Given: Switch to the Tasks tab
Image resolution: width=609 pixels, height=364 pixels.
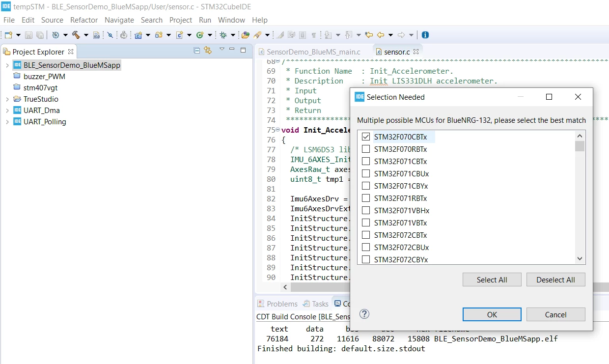Looking at the screenshot, I should coord(316,304).
